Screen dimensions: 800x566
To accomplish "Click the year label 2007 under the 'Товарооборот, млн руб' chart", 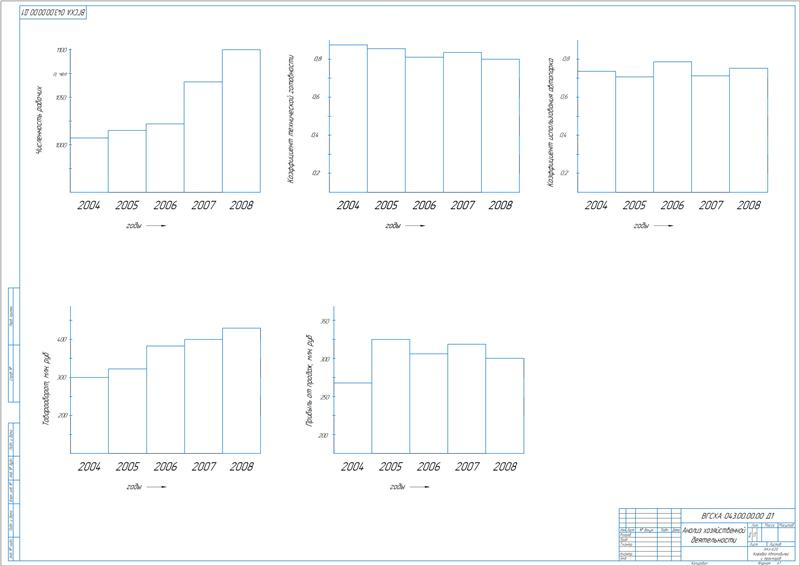I will 204,466.
